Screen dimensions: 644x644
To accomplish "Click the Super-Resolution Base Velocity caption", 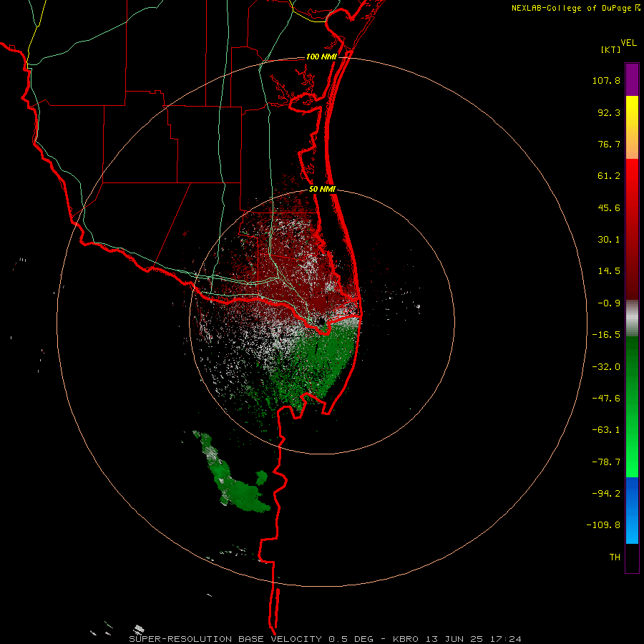I will [x=325, y=639].
